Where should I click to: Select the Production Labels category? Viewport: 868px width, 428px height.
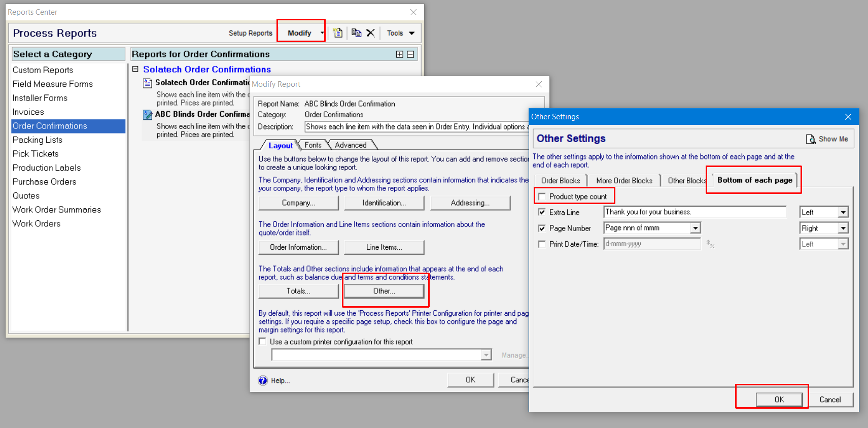(x=47, y=168)
